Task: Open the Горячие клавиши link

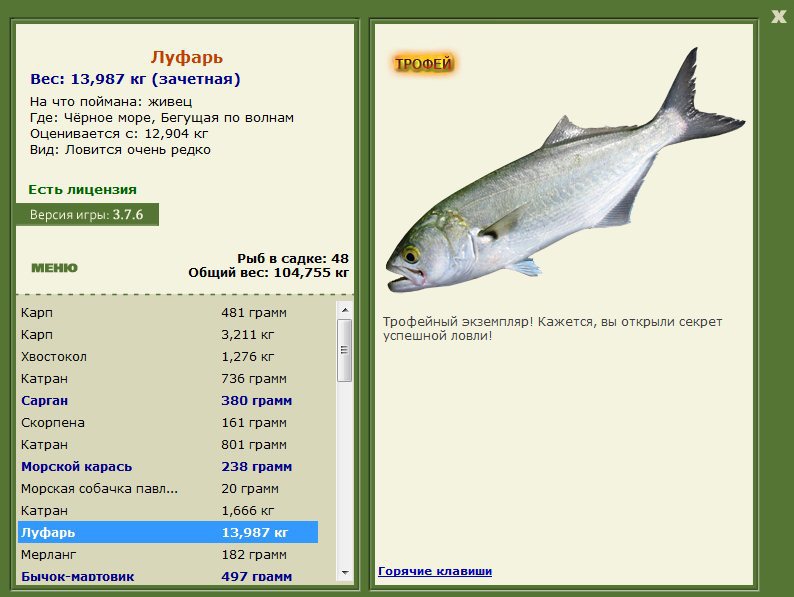Action: click(x=435, y=571)
